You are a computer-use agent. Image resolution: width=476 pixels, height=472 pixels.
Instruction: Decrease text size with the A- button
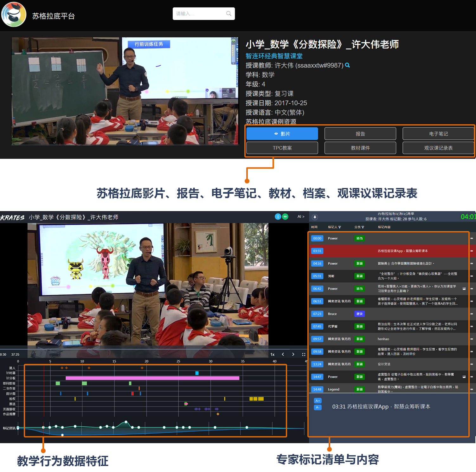[318, 407]
